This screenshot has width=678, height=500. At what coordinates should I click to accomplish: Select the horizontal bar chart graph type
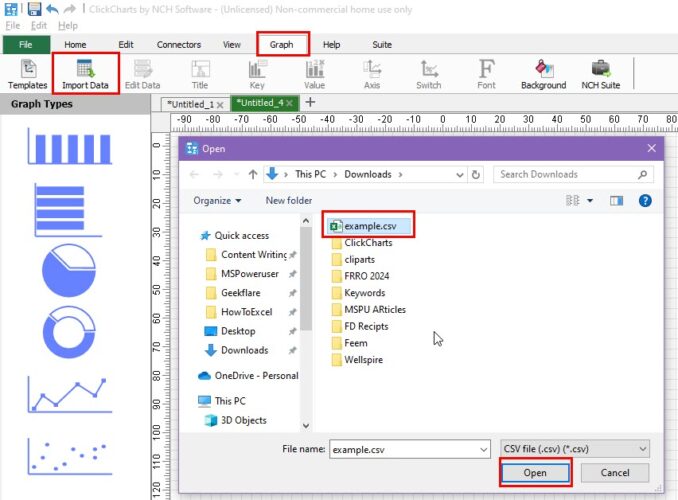point(68,210)
